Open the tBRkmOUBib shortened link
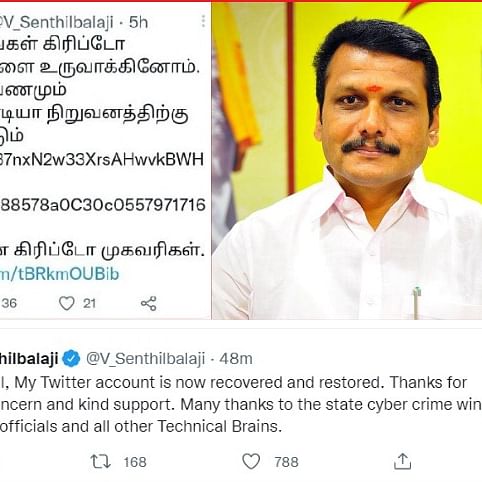Viewport: 482px width, 482px height. [x=59, y=274]
